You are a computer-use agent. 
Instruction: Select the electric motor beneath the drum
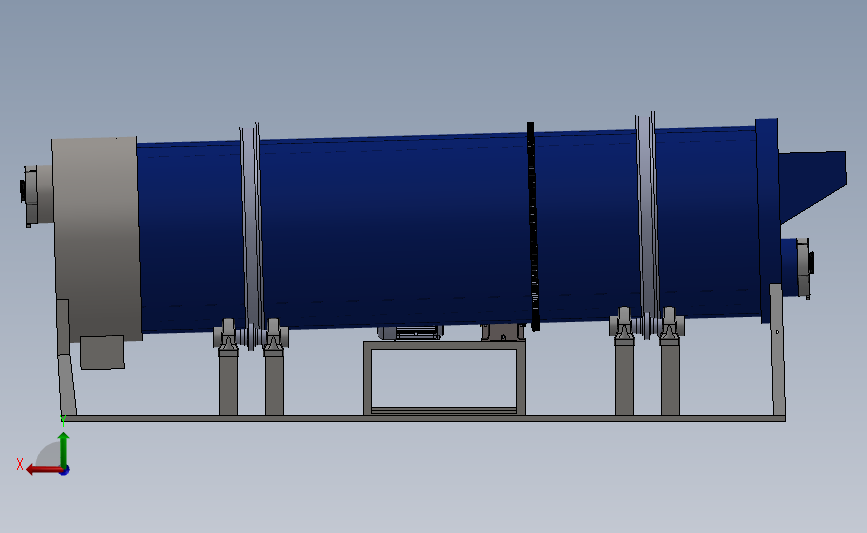[x=410, y=332]
